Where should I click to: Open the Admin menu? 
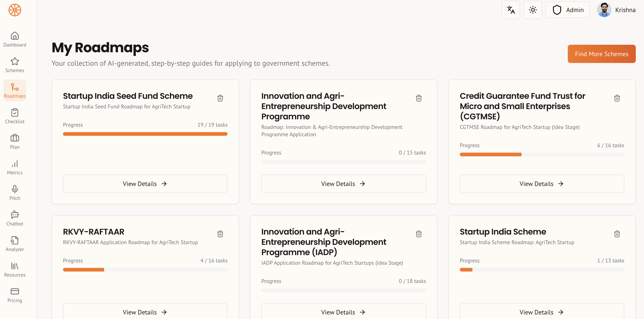[568, 10]
